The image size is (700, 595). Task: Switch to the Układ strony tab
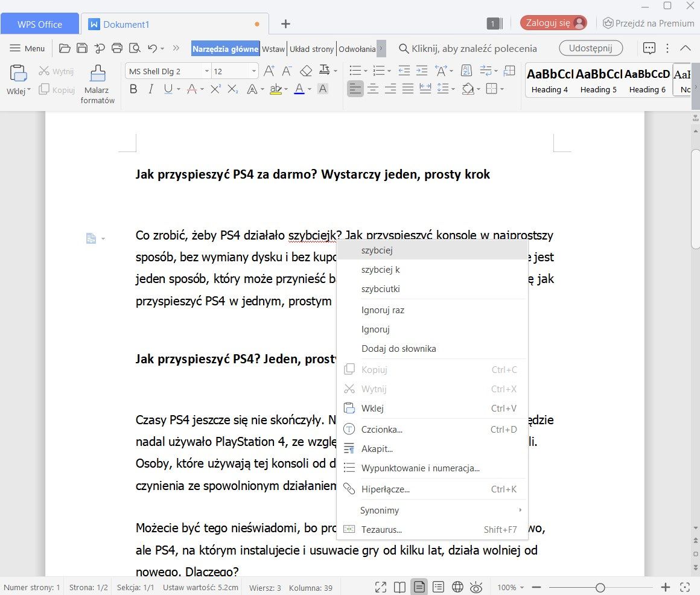tap(311, 49)
